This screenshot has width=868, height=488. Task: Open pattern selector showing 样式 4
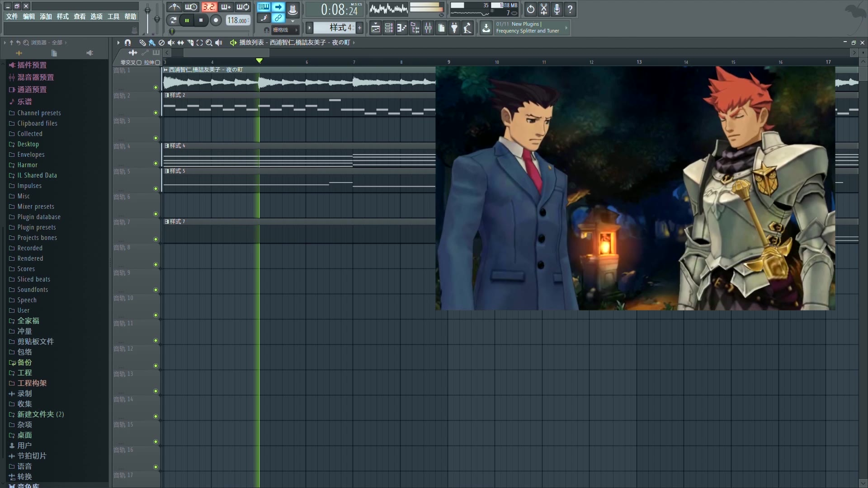coord(335,28)
